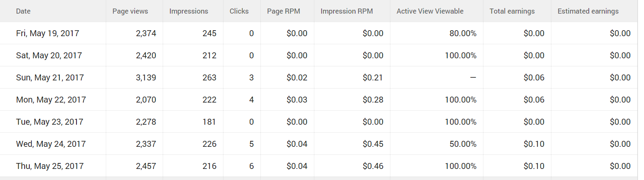Select the Thu, May 25, 2017 row date
The image size is (644, 180).
click(x=50, y=166)
